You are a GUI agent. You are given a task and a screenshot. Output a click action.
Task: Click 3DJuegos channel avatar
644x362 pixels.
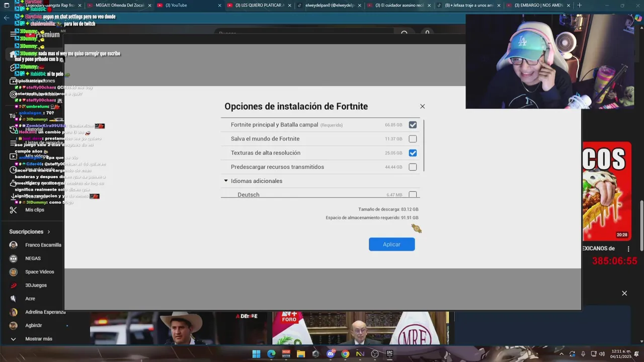pos(14,285)
